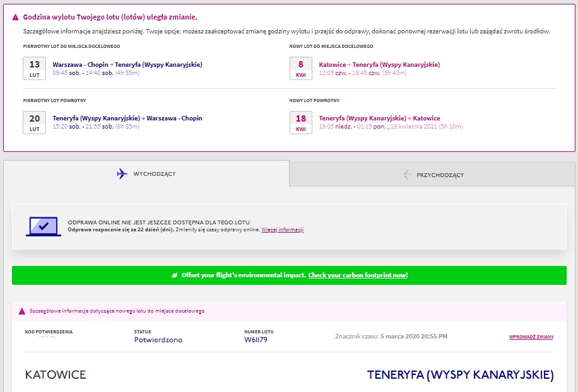Click the KATOWICE origin heading

[x=56, y=375]
